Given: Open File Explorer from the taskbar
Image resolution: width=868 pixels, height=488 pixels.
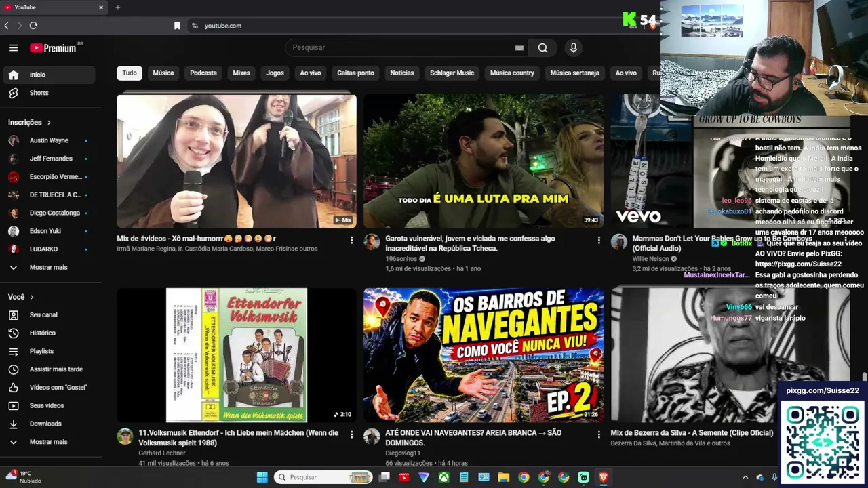Looking at the screenshot, I should tap(503, 477).
